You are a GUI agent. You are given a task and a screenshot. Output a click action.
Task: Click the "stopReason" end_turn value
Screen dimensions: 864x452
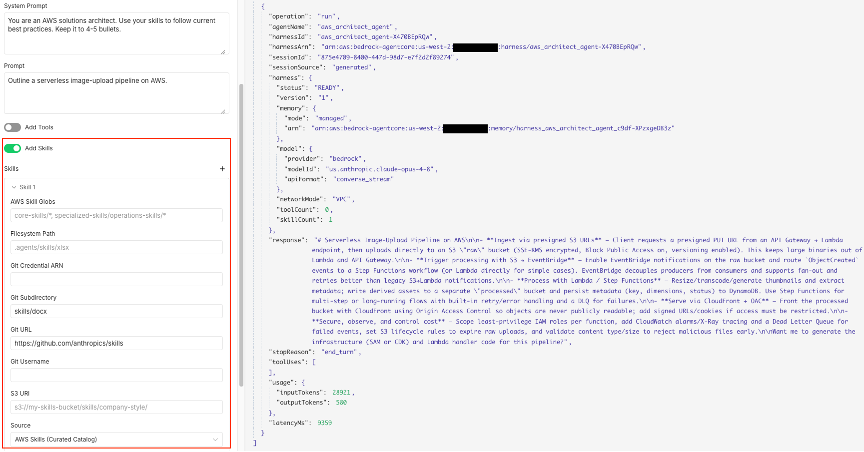(x=339, y=352)
